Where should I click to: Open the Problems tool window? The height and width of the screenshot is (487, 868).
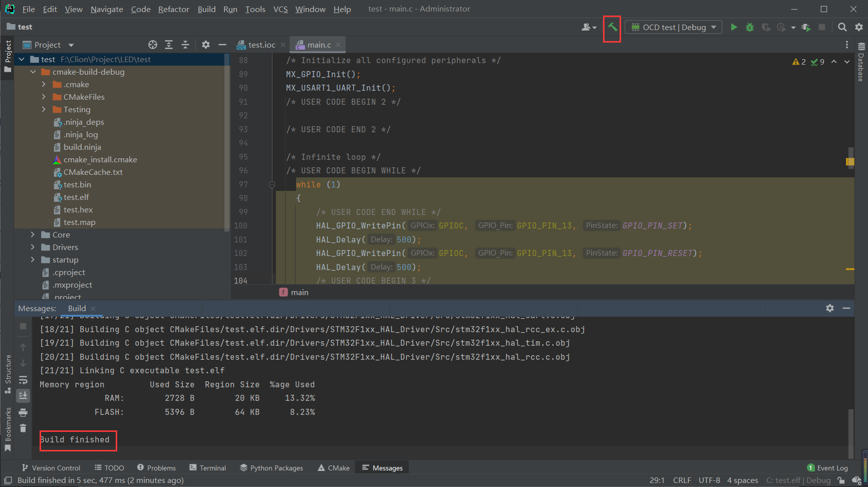[156, 468]
